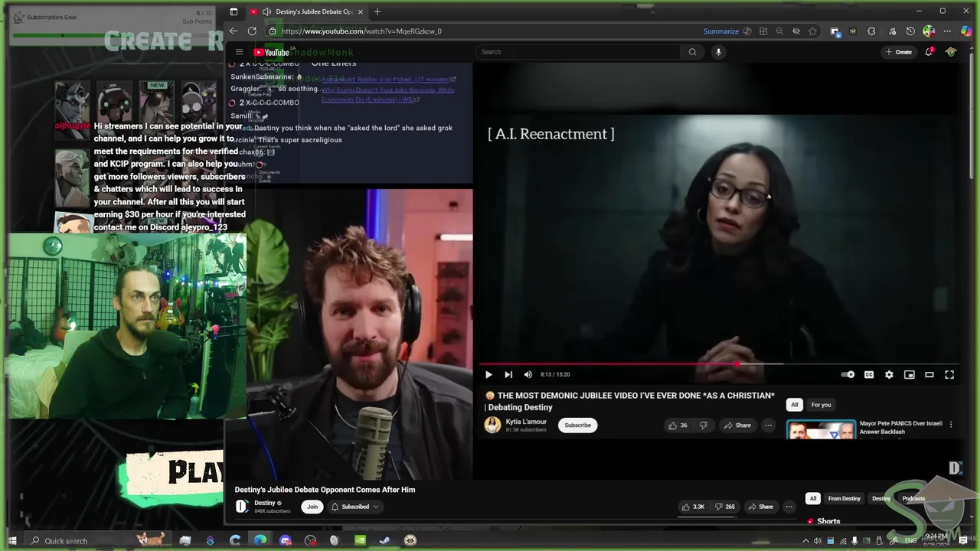The width and height of the screenshot is (980, 551).
Task: Open a new browser tab
Action: (x=377, y=11)
